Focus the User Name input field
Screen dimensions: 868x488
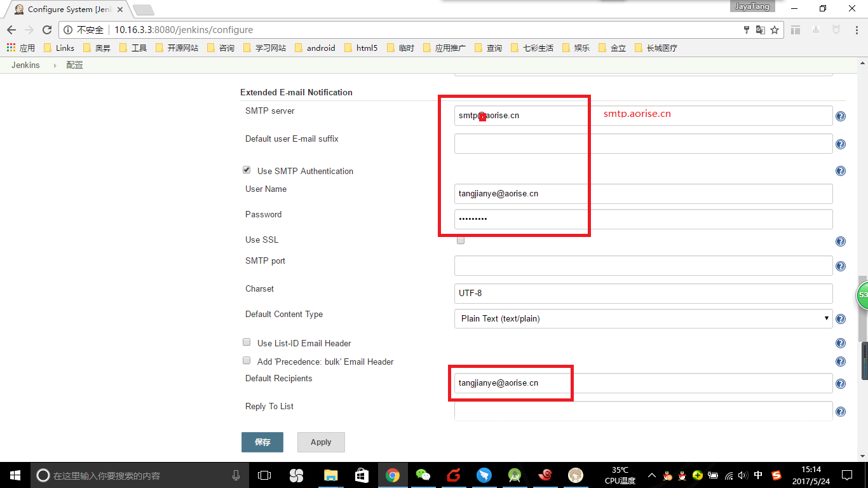point(643,193)
